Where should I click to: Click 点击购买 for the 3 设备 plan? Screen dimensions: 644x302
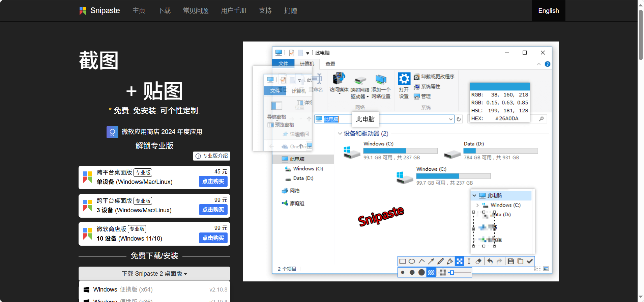[213, 210]
